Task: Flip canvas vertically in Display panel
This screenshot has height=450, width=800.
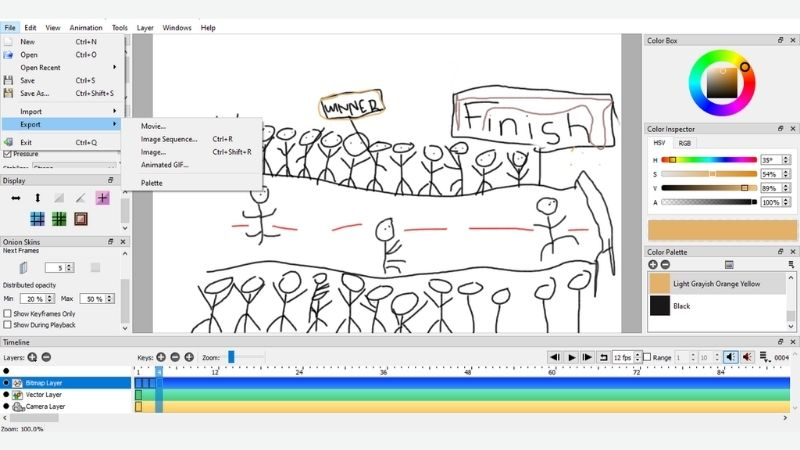Action: [37, 198]
